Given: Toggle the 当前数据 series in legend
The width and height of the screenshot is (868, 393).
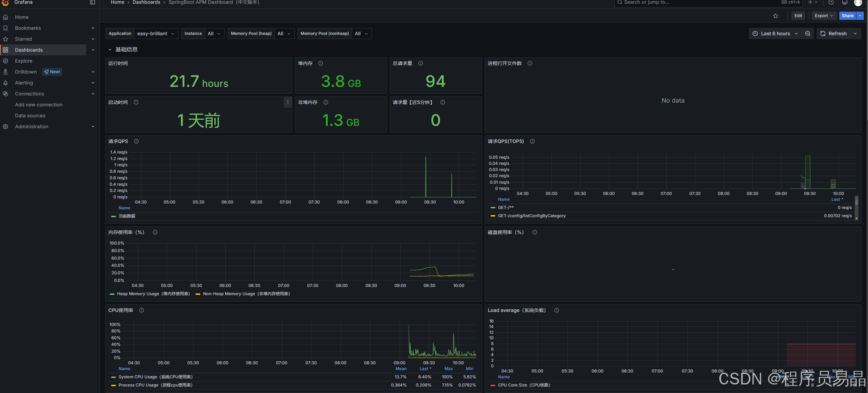Looking at the screenshot, I should click(127, 216).
